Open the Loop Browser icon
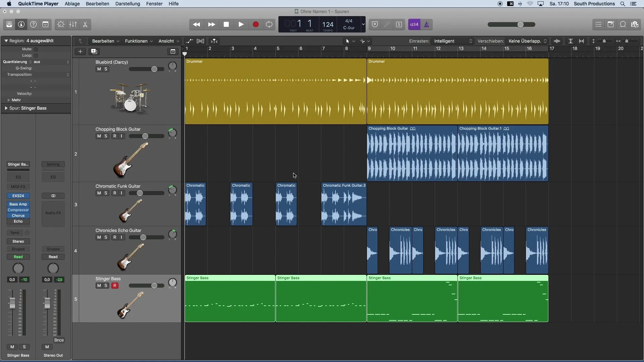Screen dimensions: 644x362 pyautogui.click(x=623, y=24)
